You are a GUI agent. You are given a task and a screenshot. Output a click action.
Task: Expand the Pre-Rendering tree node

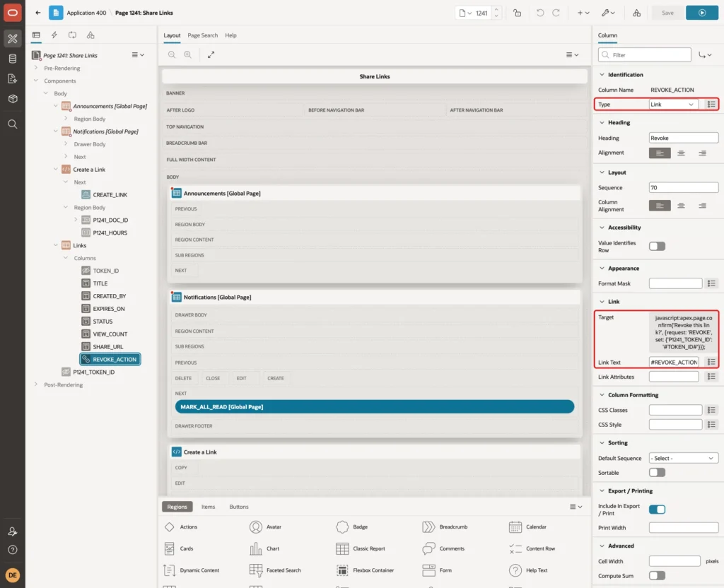36,68
